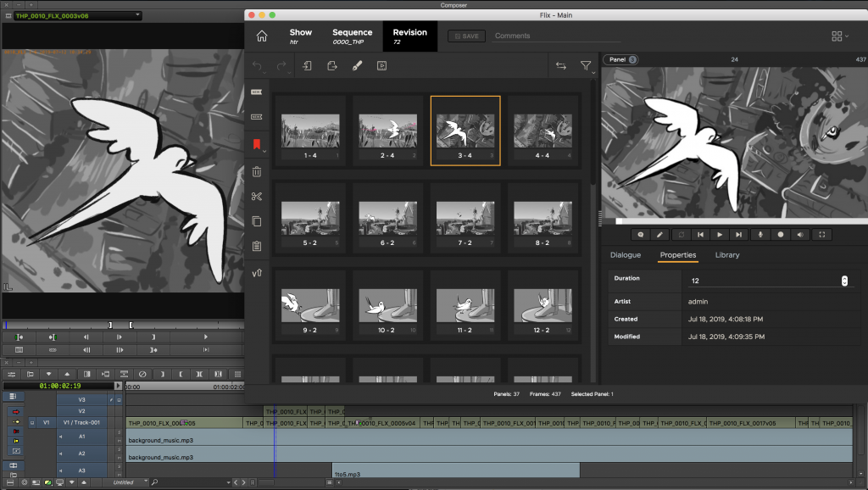Screen dimensions: 868x490
Task: Click the trash icon in Flix sidebar
Action: pos(257,171)
